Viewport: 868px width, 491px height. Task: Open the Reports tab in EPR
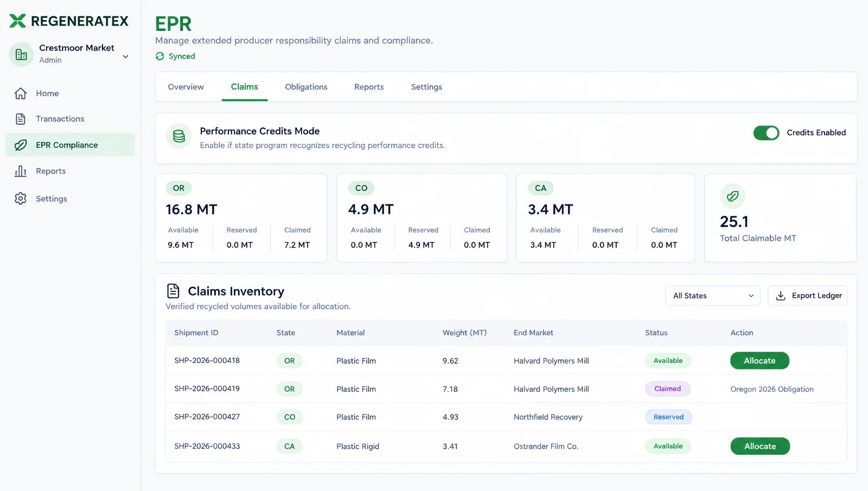pos(369,87)
